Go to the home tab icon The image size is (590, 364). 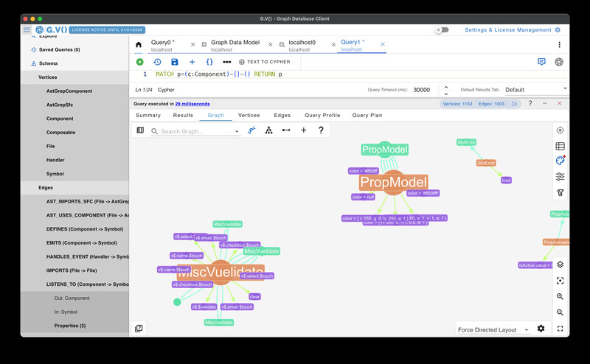click(x=139, y=45)
